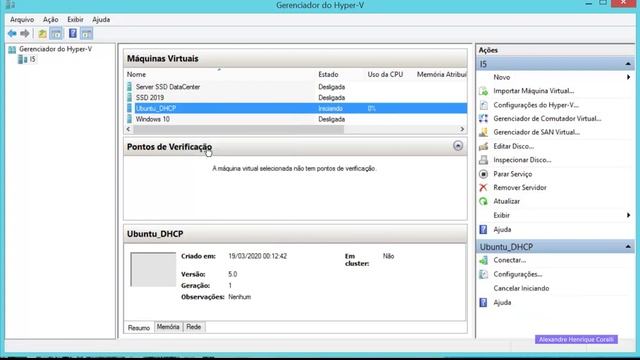Click the Ubuntu_DHCP VM row icon
This screenshot has height=360, width=640.
point(129,108)
